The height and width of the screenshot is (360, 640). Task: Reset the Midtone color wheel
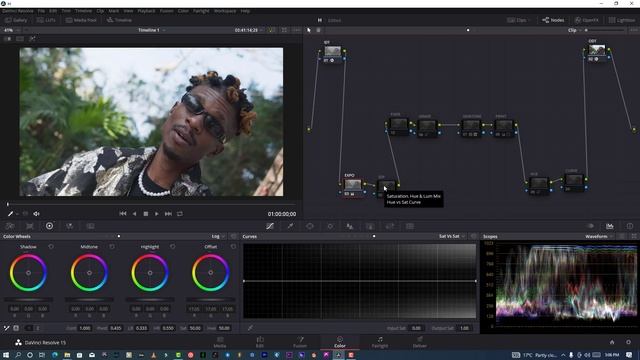pyautogui.click(x=112, y=247)
